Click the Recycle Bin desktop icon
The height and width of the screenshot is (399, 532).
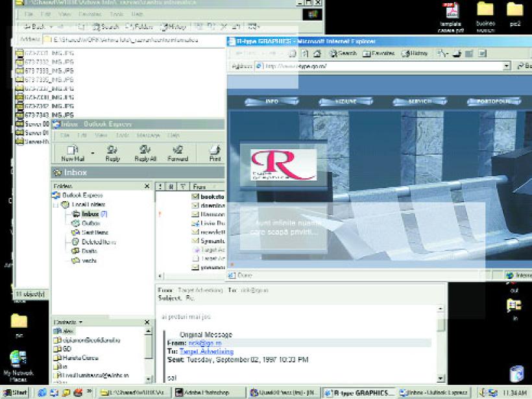[516, 374]
